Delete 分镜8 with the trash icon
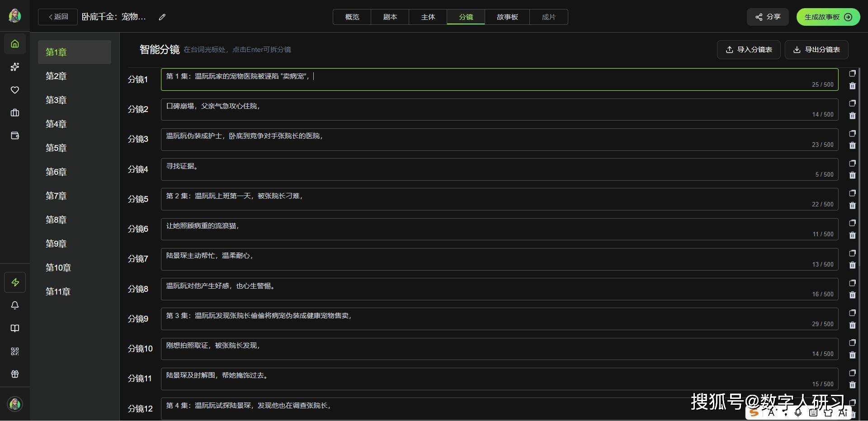The image size is (868, 421). (852, 295)
